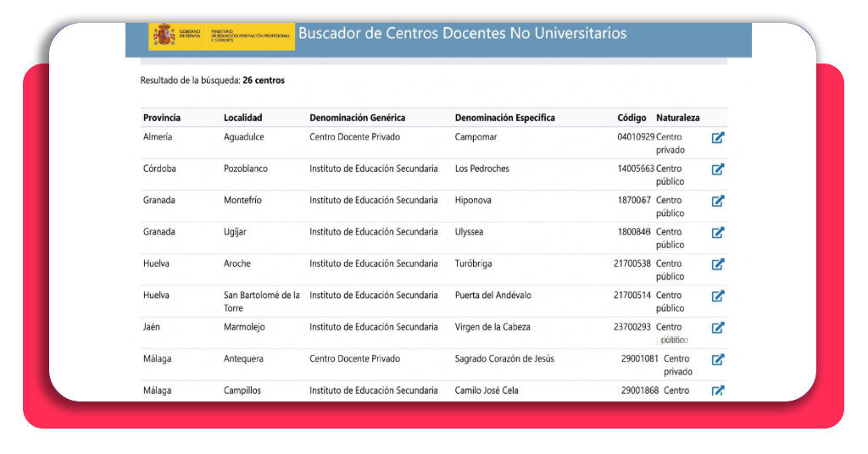Viewport: 868px width, 454px height.
Task: Click the Gobierno de España coat of arms logo
Action: click(164, 35)
